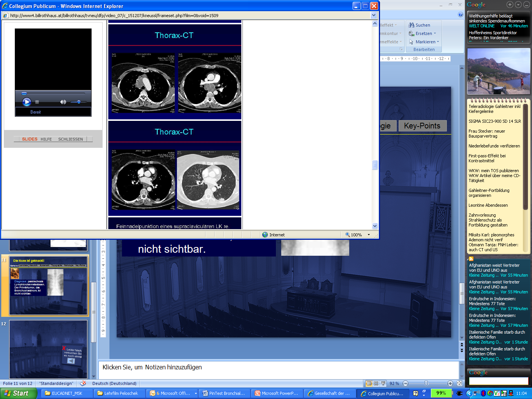532x399 pixels.
Task: Open the PowerPoint help question mark icon
Action: 461,15
